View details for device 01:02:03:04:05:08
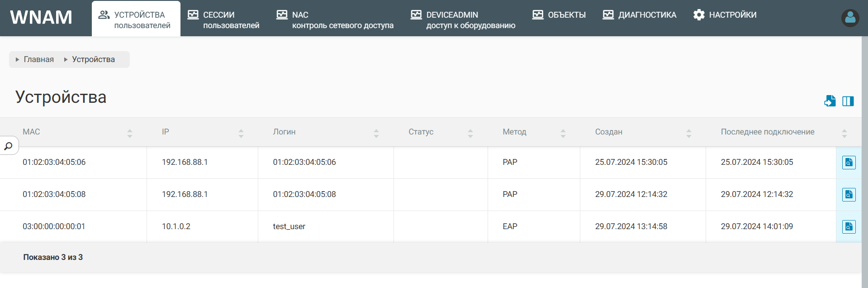The image size is (868, 288). pos(849,195)
